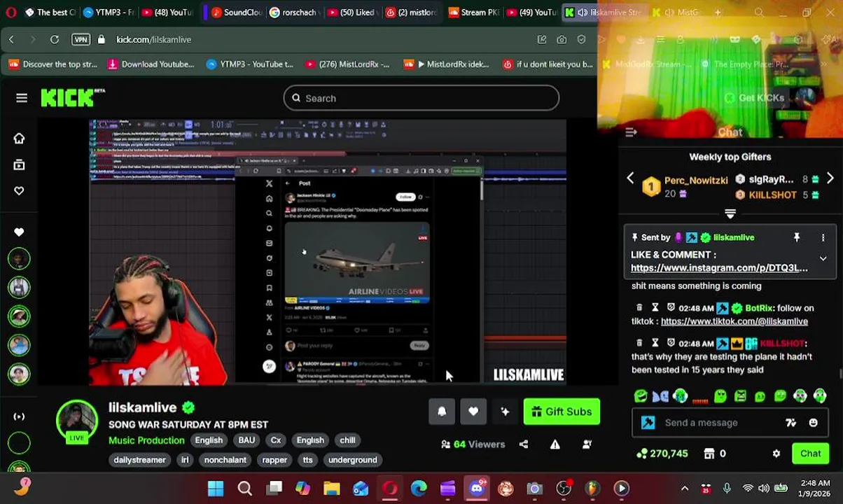Select first quick emote in chat row
Screen dimensions: 843x504
[641, 397]
